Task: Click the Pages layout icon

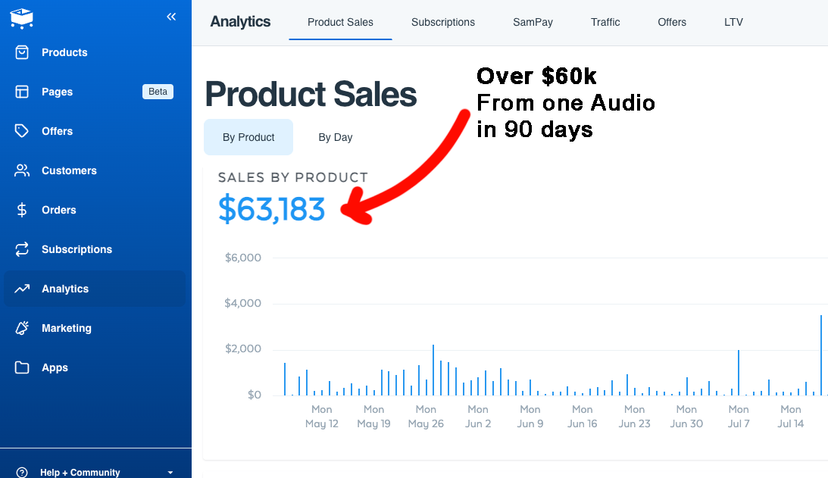Action: 22,92
